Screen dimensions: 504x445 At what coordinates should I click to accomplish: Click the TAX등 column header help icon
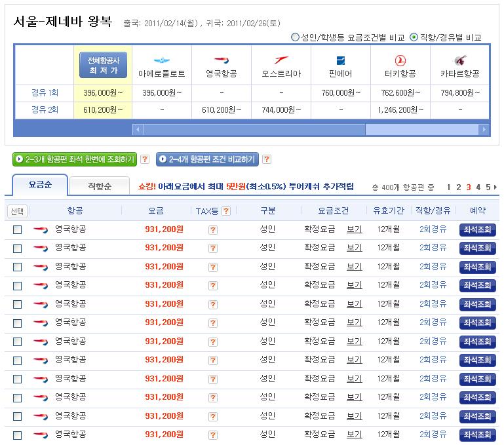(x=226, y=211)
